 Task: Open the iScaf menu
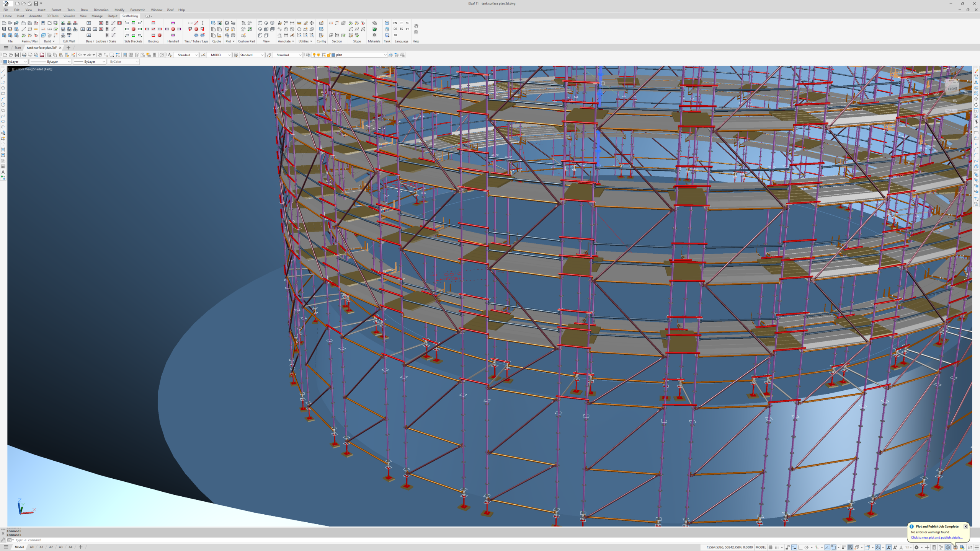coord(170,10)
